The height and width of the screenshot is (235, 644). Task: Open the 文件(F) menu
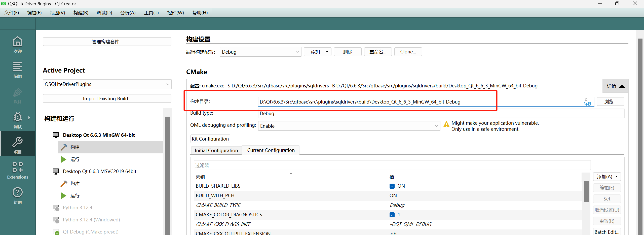point(12,13)
